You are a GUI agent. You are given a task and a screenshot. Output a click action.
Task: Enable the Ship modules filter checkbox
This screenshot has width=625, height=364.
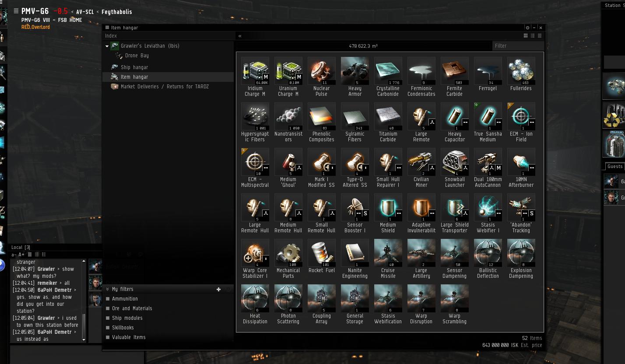[x=108, y=318]
